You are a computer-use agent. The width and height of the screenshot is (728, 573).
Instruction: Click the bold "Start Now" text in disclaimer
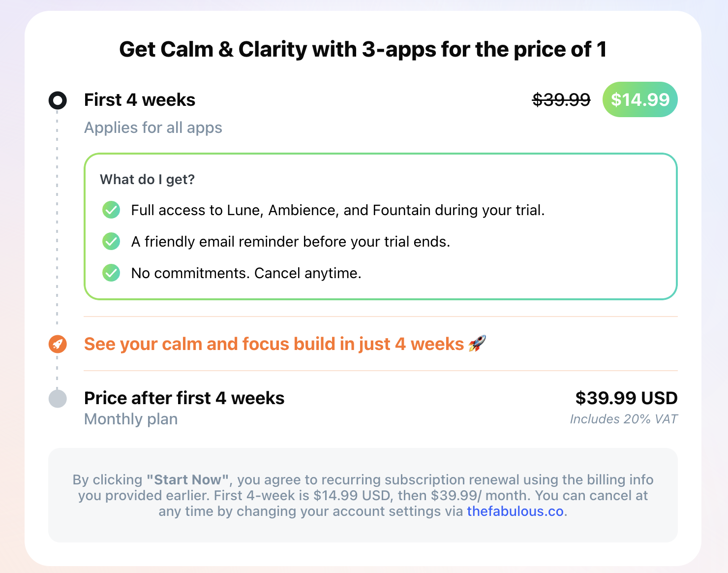click(188, 479)
